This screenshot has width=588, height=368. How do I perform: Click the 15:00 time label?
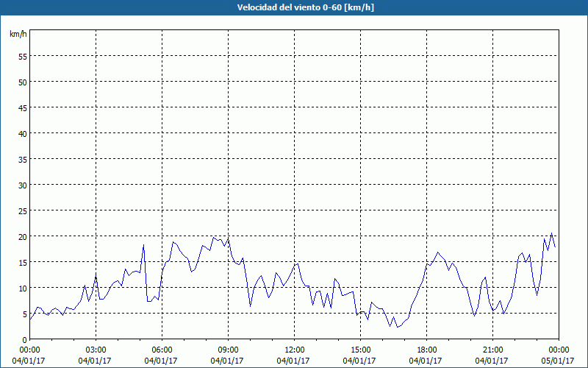pos(359,350)
